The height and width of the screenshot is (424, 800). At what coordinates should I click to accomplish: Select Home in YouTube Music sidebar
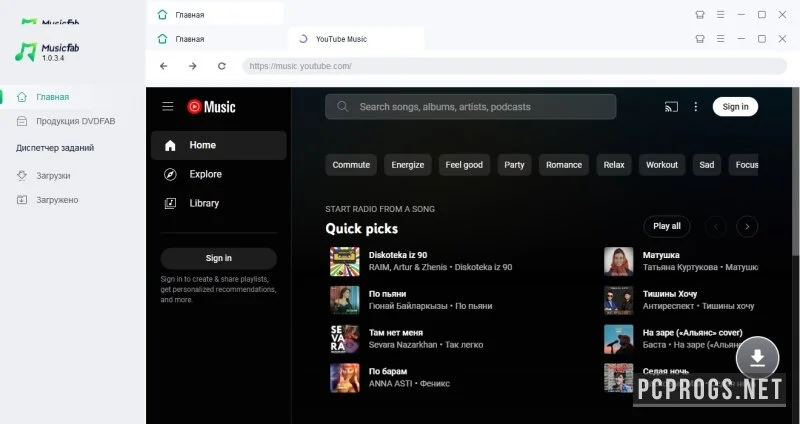[219, 145]
